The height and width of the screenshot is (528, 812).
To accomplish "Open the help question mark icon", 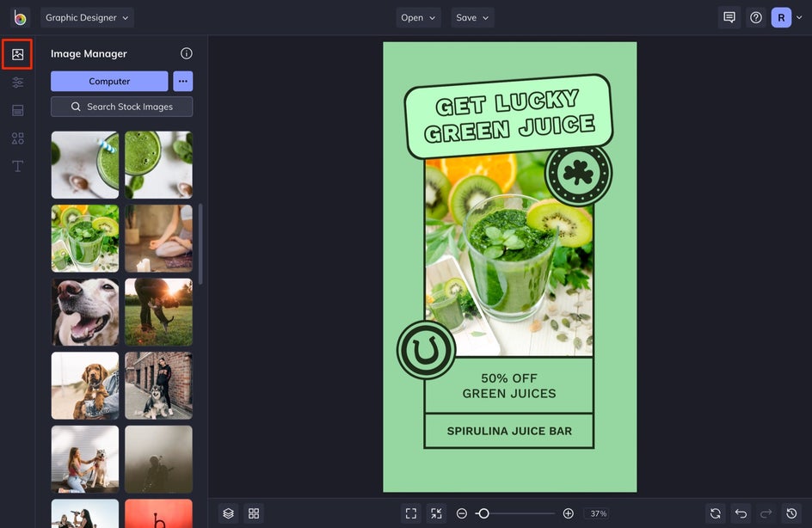I will [x=756, y=17].
